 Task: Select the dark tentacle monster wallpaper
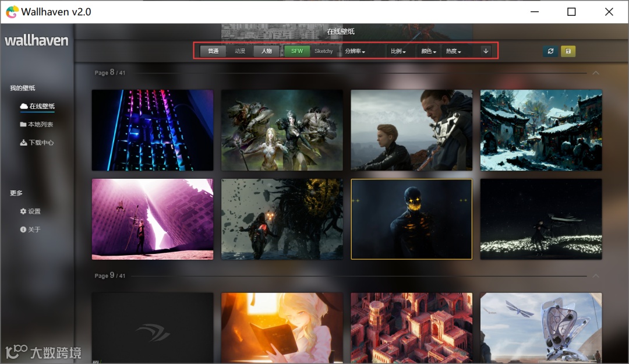click(x=282, y=219)
